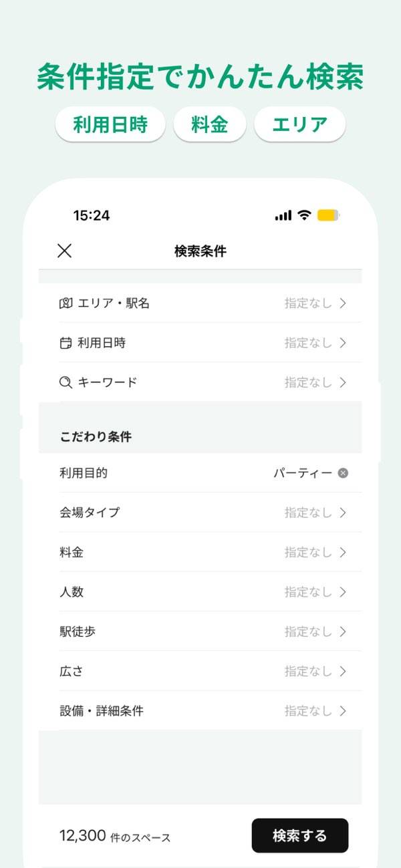This screenshot has height=868, width=401.
Task: Open the 駅徒歩 condition row
Action: tap(200, 631)
